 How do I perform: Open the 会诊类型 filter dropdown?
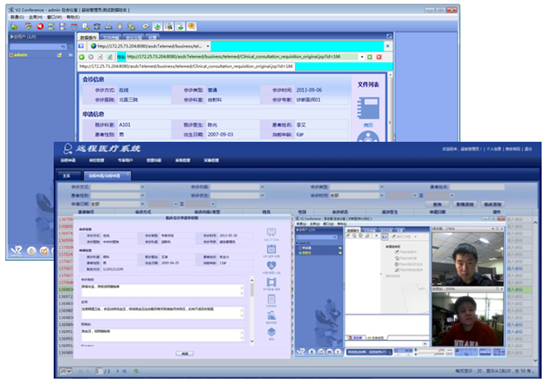[x=382, y=187]
